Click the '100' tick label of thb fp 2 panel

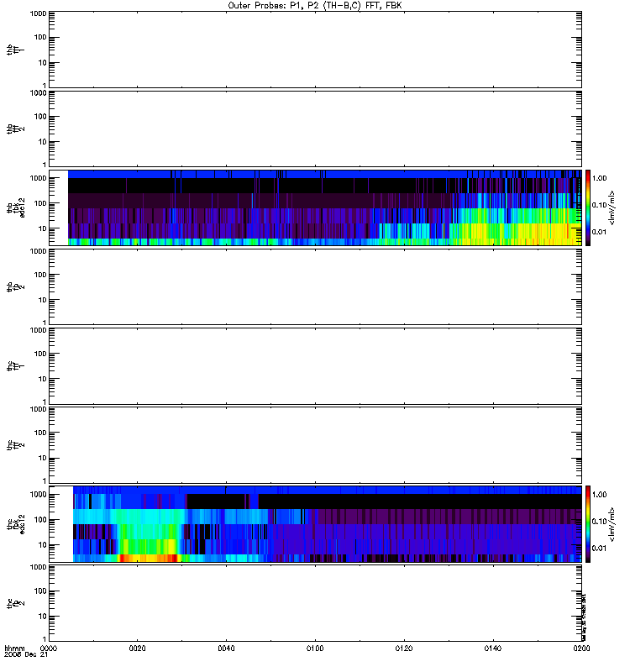click(40, 275)
